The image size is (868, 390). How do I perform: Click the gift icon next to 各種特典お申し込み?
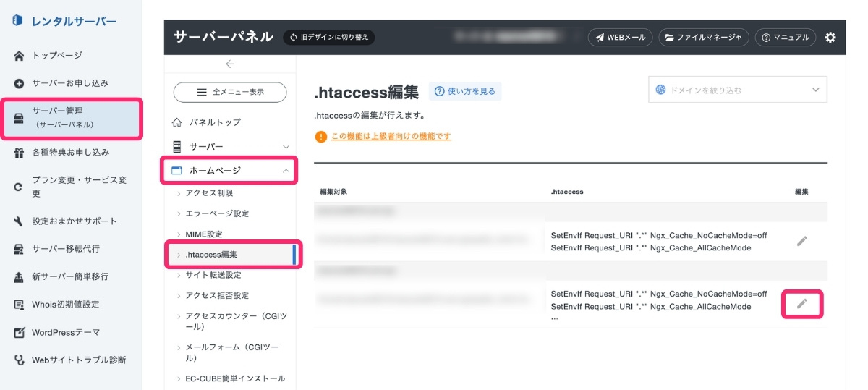point(19,153)
